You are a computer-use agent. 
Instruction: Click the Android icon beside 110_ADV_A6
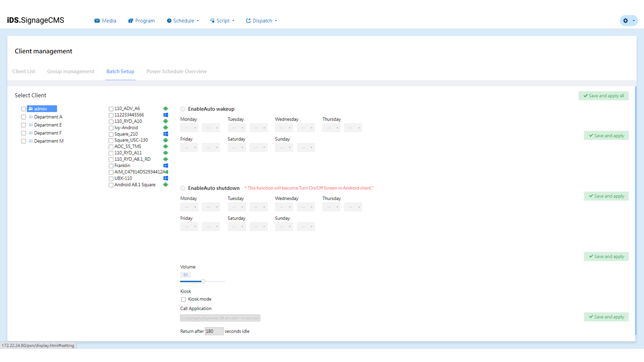coord(166,109)
